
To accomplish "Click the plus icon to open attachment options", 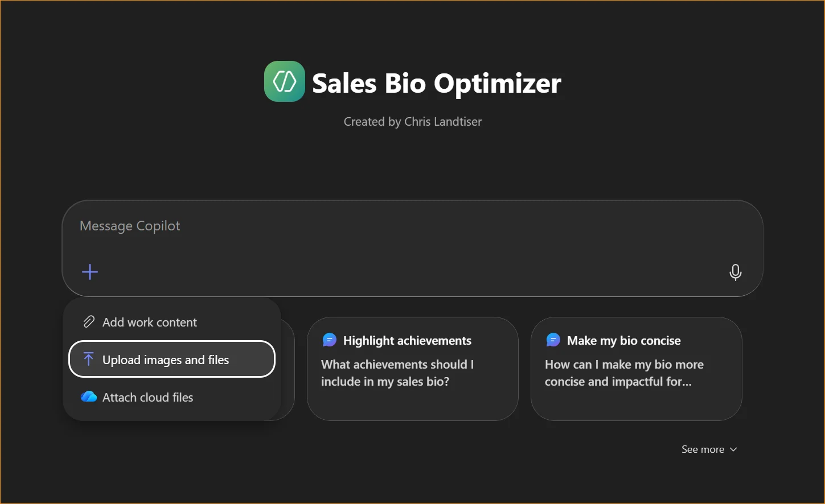I will click(x=89, y=272).
